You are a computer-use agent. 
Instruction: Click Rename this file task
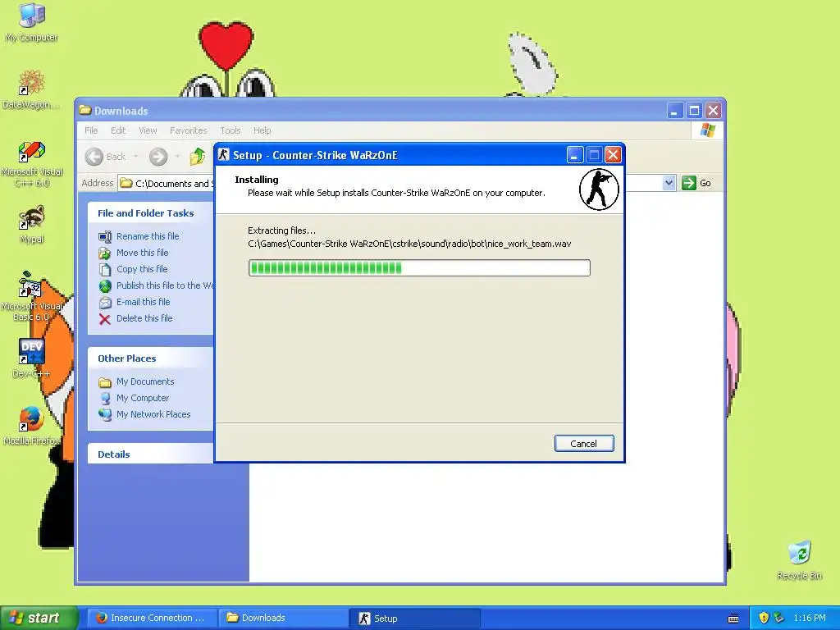tap(148, 236)
